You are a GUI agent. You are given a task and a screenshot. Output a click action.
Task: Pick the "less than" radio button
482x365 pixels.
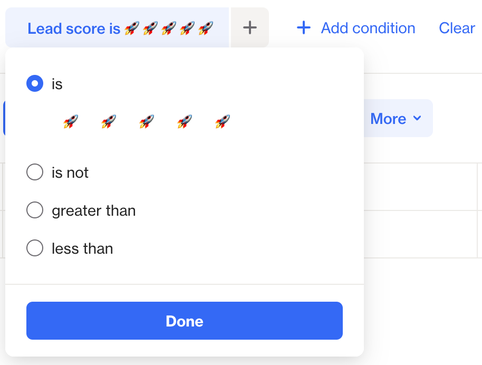(x=35, y=248)
